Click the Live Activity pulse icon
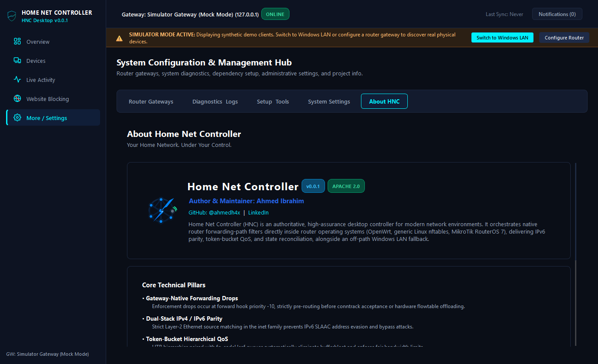 tap(17, 80)
